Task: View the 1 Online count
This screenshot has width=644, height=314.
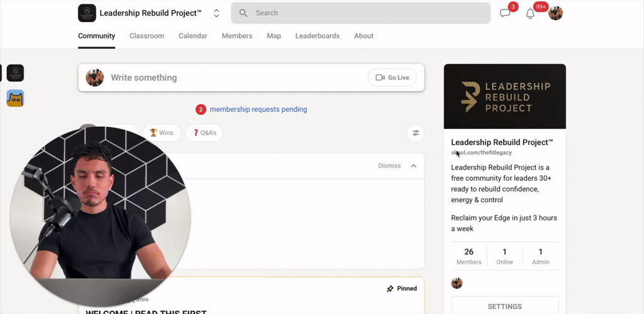Action: (505, 257)
